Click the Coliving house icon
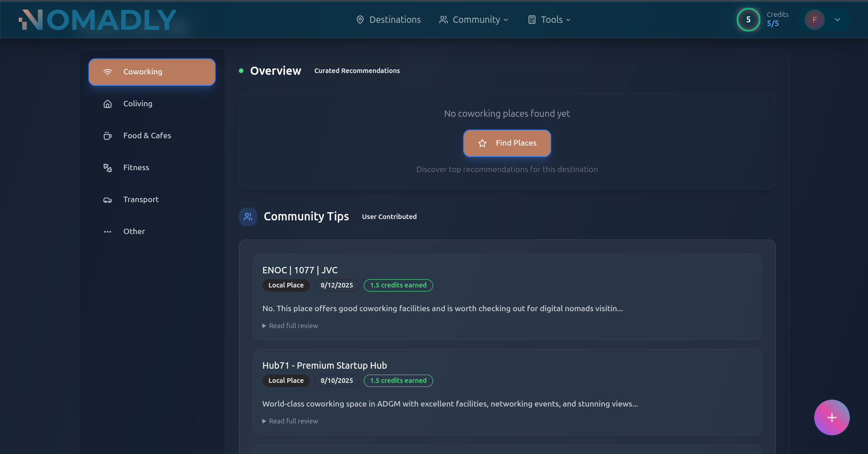 pos(108,104)
